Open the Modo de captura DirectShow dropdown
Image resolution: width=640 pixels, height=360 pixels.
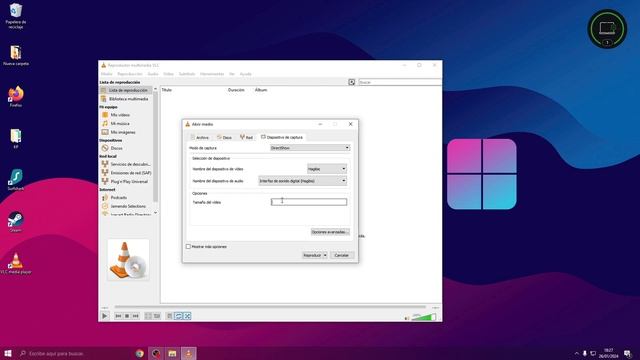[310, 148]
